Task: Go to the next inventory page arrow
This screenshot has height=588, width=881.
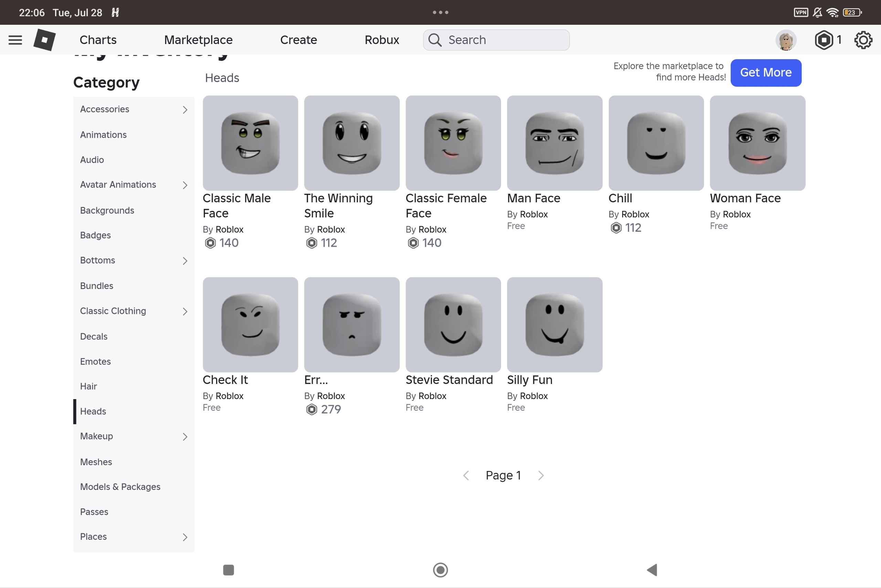Action: coord(541,475)
